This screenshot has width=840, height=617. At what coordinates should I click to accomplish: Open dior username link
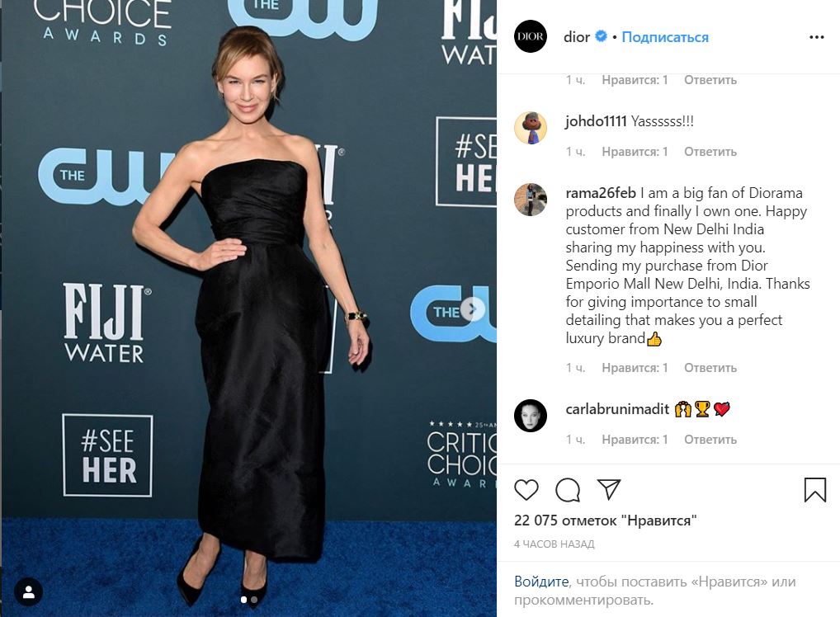coord(577,37)
